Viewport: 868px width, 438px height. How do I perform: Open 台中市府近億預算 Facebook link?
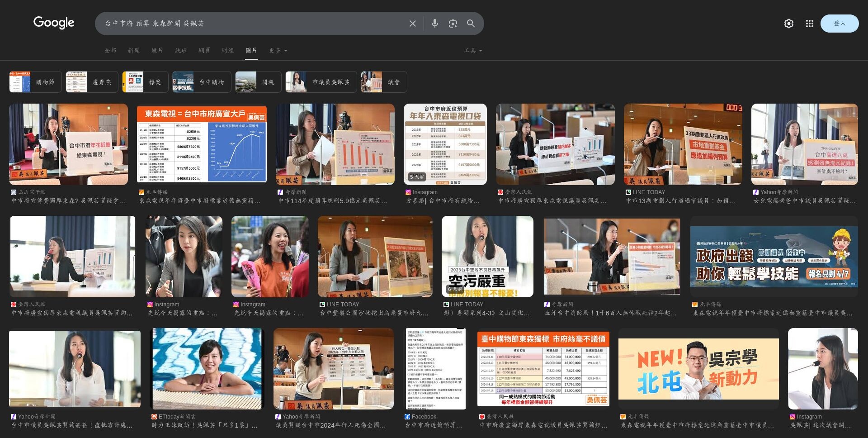pyautogui.click(x=434, y=425)
